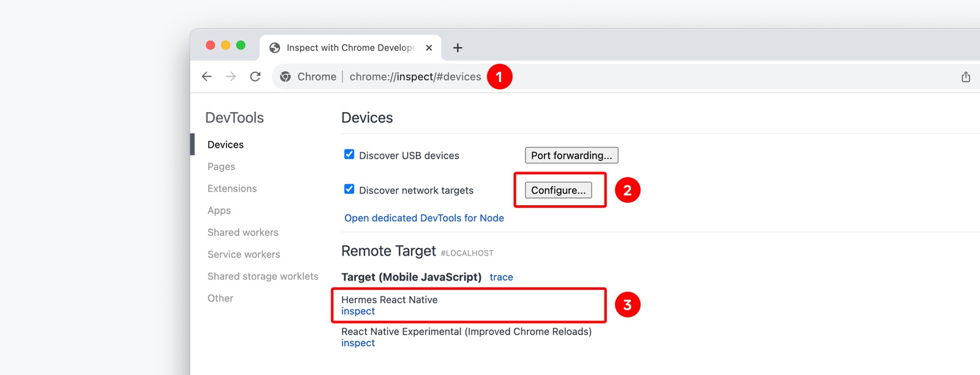Click React Native Experimental (Improved Chrome Reloads) text
980x375 pixels.
467,331
